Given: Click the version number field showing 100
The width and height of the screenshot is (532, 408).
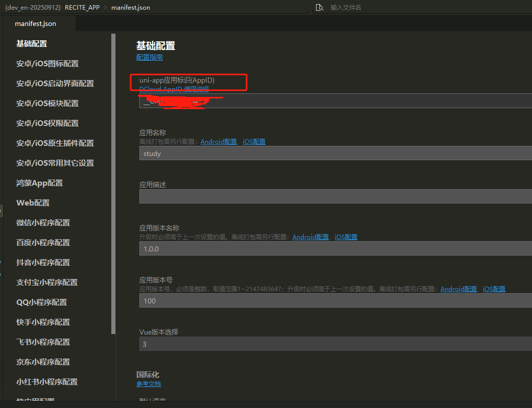Looking at the screenshot, I should click(335, 300).
